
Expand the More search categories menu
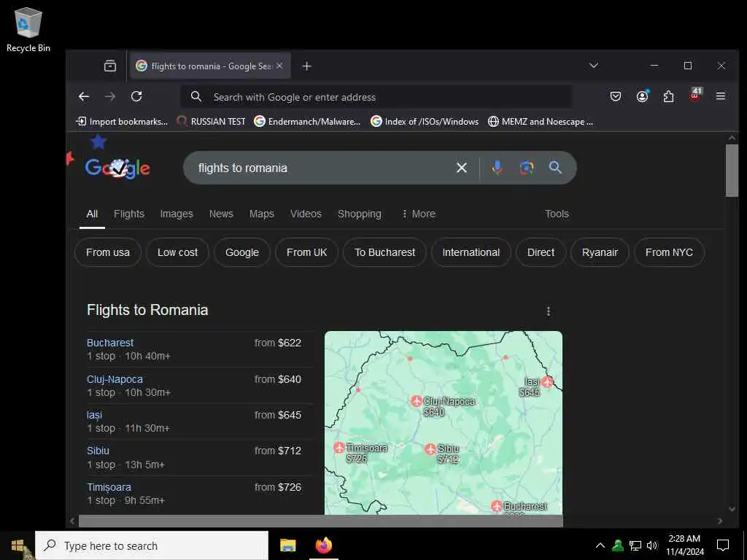(418, 214)
